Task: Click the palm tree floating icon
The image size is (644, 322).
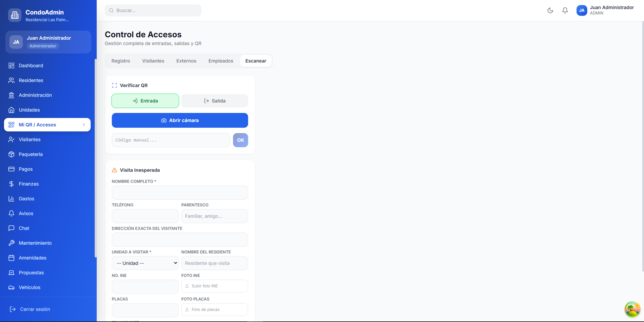Action: pyautogui.click(x=632, y=309)
